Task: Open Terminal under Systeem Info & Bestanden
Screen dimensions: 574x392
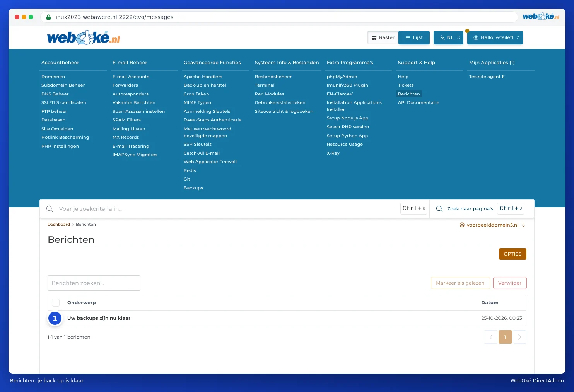Action: (265, 85)
